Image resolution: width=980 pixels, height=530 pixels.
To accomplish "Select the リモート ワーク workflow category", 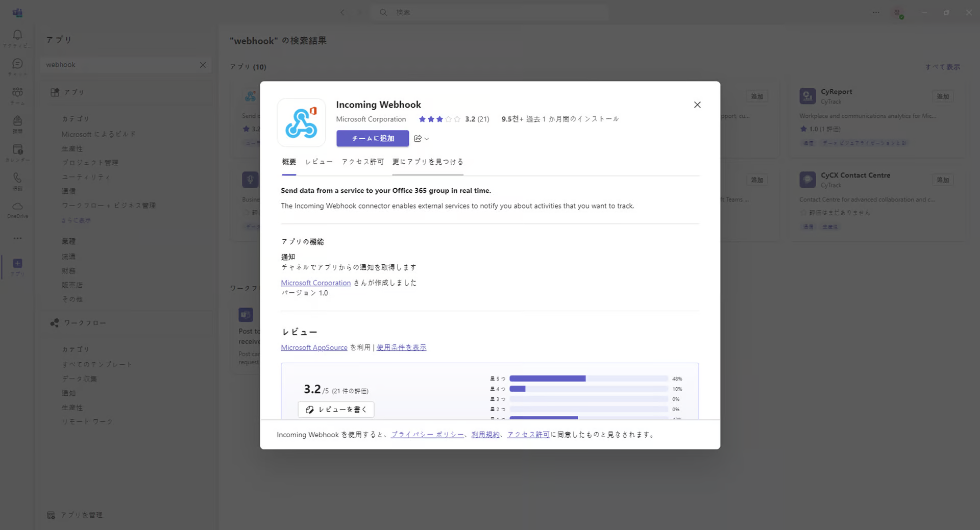I will tap(87, 422).
